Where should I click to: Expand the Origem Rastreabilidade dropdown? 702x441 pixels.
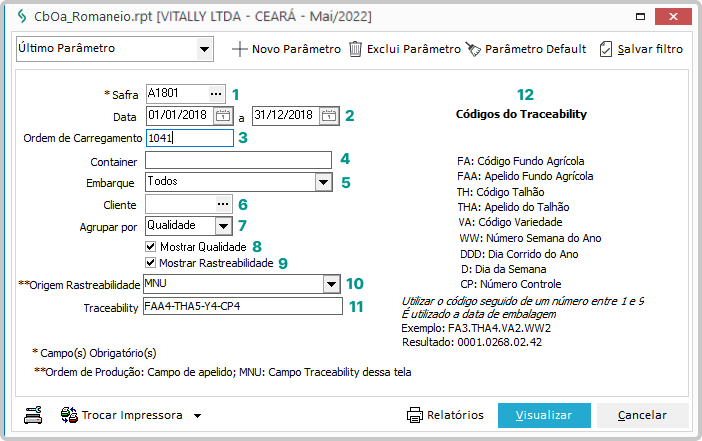332,284
